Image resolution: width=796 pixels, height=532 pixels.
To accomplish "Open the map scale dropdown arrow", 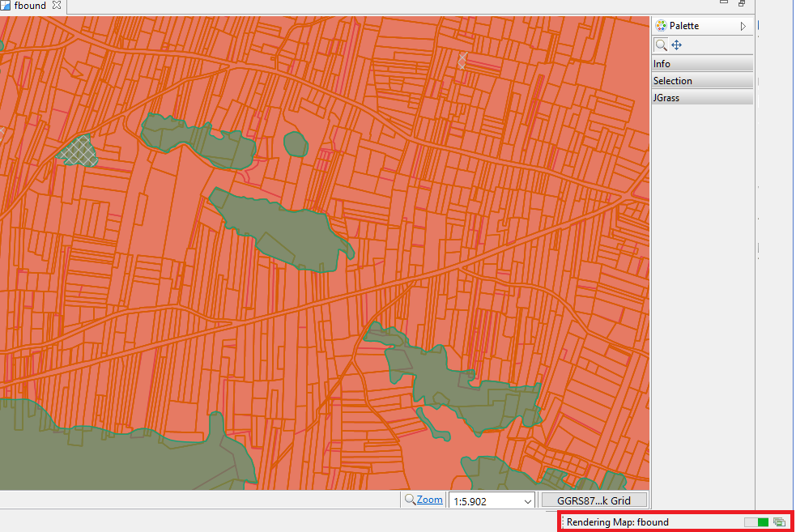I will [x=527, y=501].
